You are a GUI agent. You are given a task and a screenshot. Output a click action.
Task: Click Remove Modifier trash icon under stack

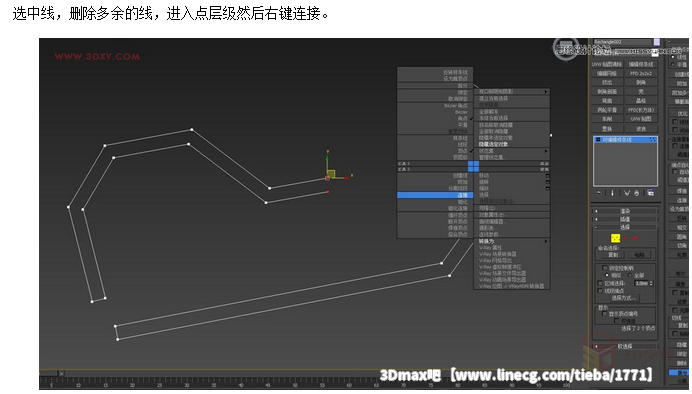point(637,193)
